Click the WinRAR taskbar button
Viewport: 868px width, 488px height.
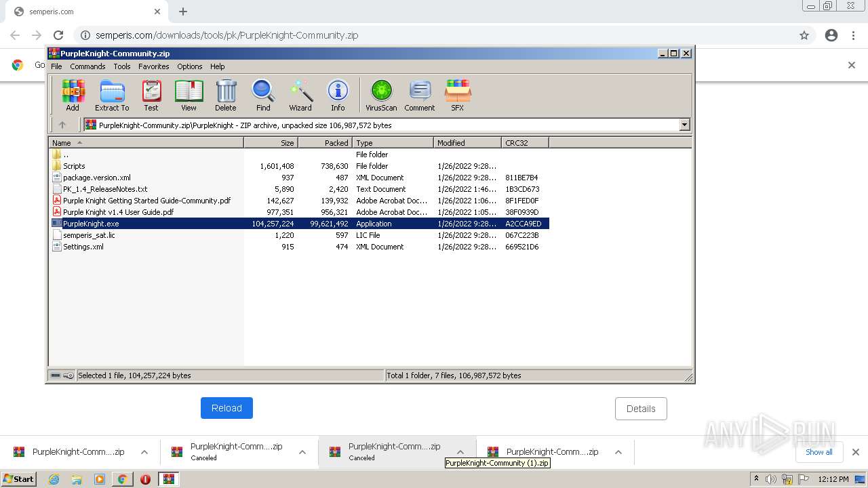tap(168, 479)
